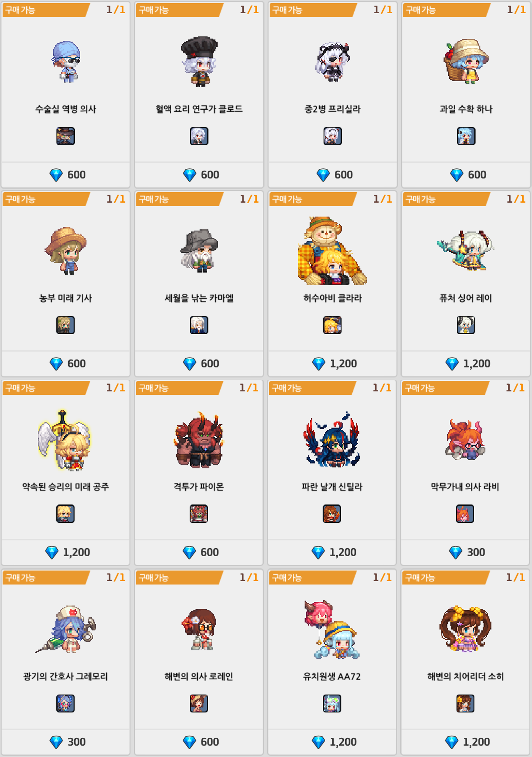Click the 농부 미래 기사 costume sprite
532x757 pixels.
(65, 251)
